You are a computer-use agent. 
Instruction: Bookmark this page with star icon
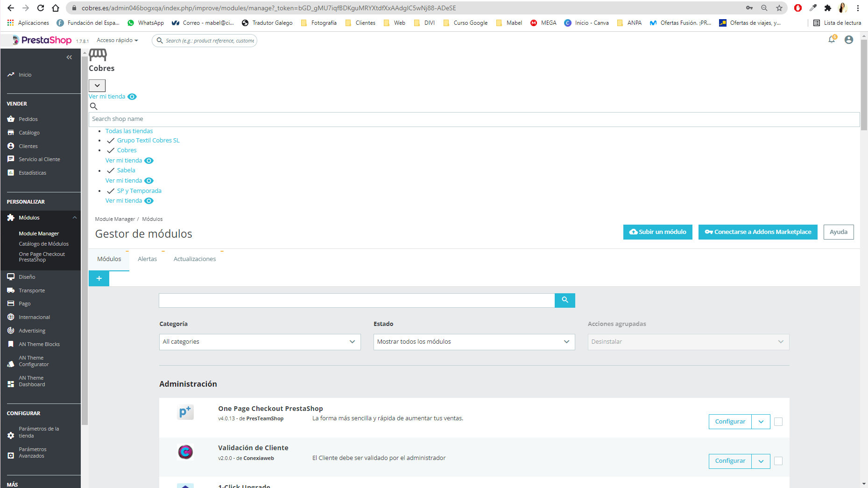click(779, 8)
